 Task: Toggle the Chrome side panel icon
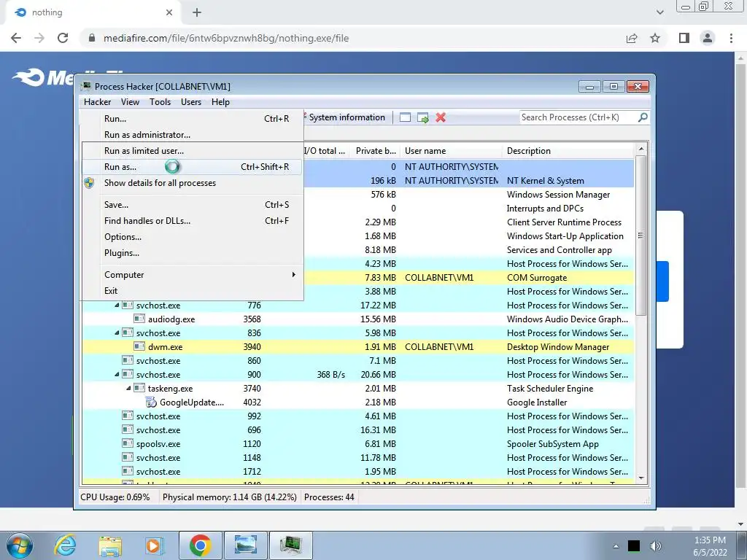[x=684, y=38]
